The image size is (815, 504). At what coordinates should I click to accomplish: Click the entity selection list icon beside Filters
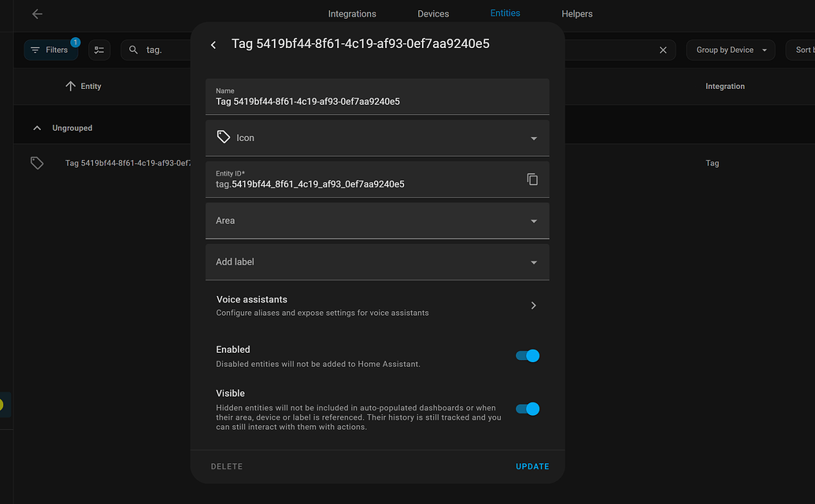tap(98, 49)
